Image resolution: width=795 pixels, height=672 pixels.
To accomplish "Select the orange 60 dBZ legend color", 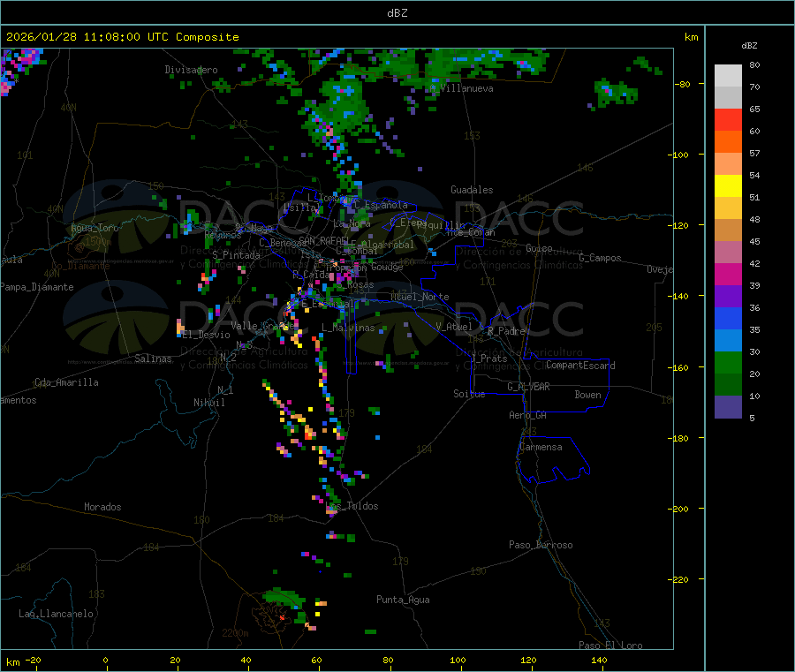I will point(728,142).
